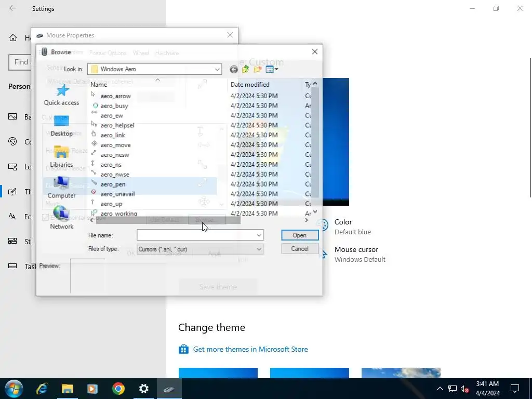532x399 pixels.
Task: Select the aero_arrow cursor file
Action: tap(115, 96)
